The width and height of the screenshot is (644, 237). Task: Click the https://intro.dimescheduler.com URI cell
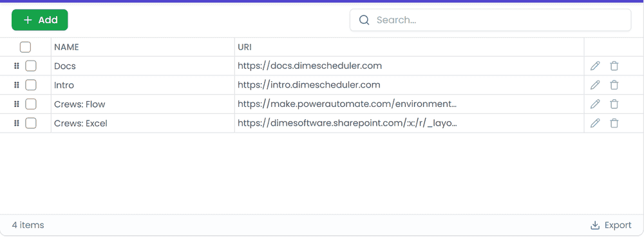pos(409,85)
